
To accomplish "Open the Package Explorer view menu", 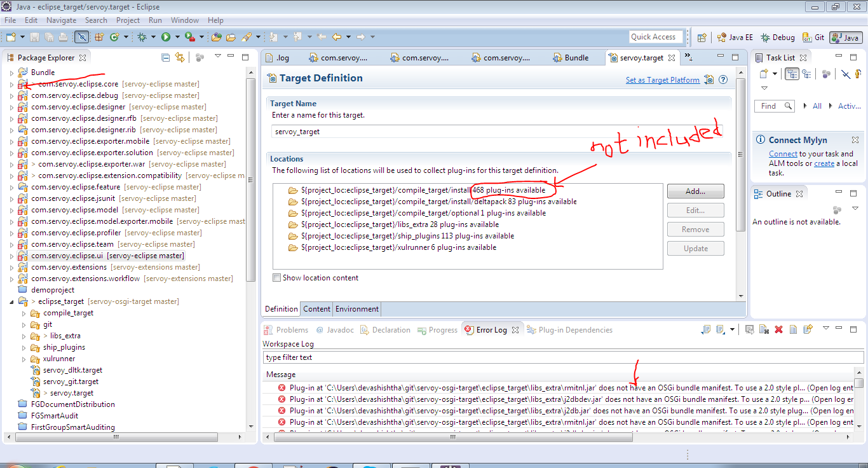I will tap(217, 56).
